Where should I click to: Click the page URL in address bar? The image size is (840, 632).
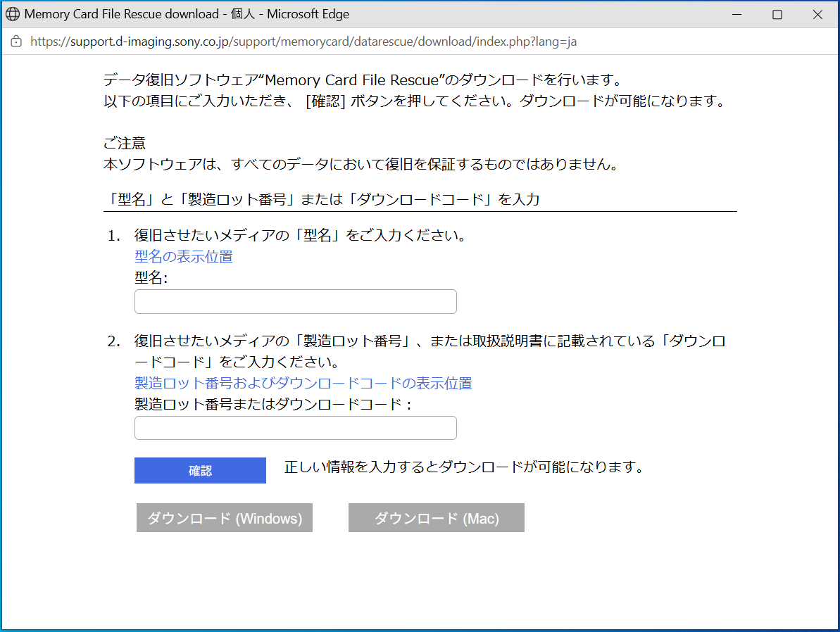[x=303, y=42]
